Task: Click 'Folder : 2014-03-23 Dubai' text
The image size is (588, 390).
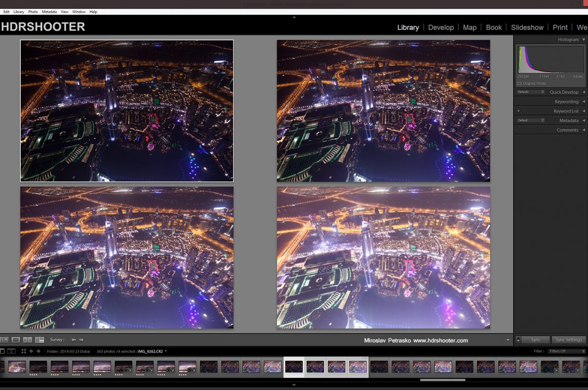Action: 68,352
